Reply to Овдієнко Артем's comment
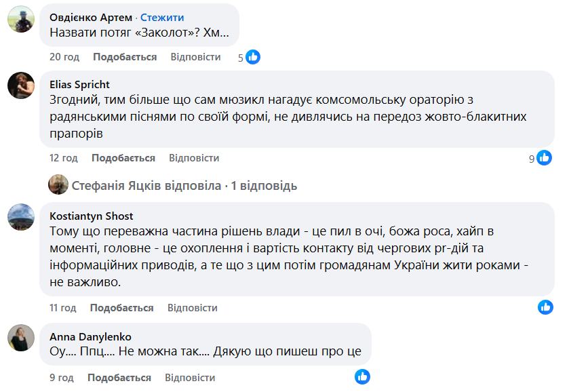 pos(195,57)
